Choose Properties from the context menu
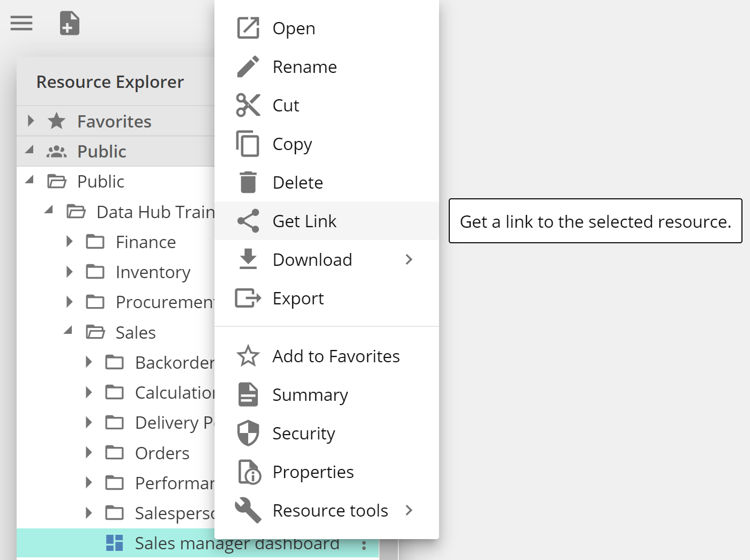Screen dimensions: 750x560 click(x=326, y=472)
